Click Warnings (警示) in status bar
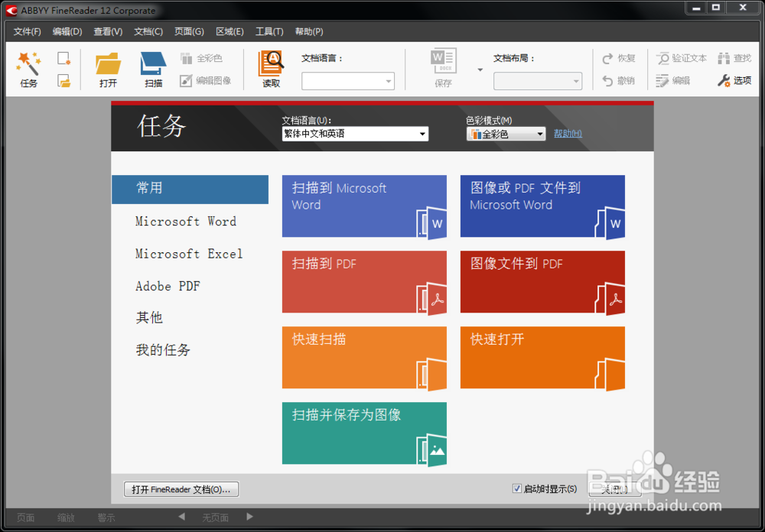765x532 pixels. 106,517
